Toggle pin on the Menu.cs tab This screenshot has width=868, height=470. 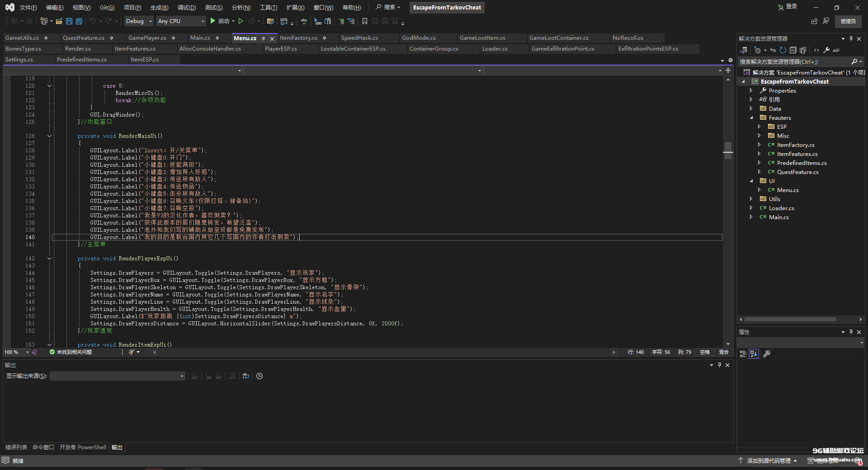tap(263, 38)
